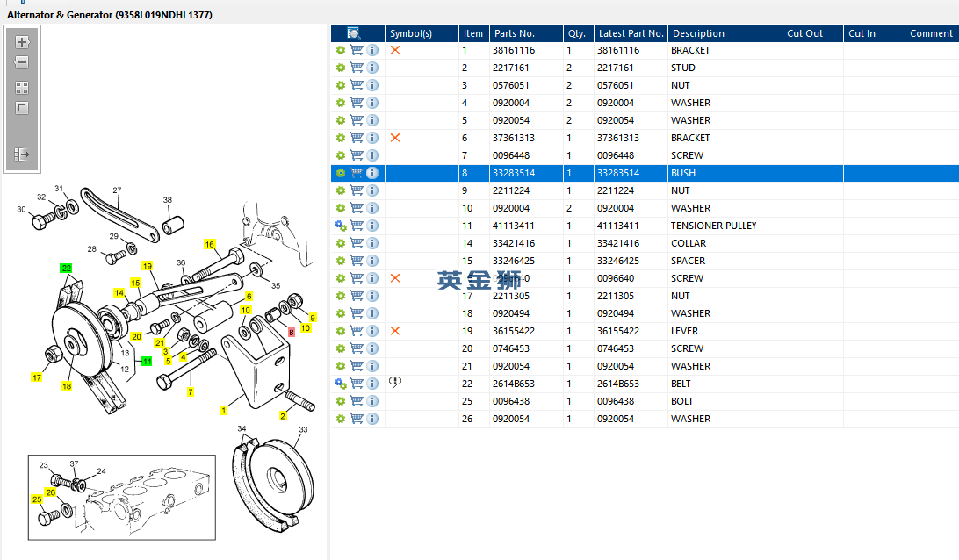Screen dimensions: 959x560
Task: Click the Comment column header
Action: [x=932, y=33]
